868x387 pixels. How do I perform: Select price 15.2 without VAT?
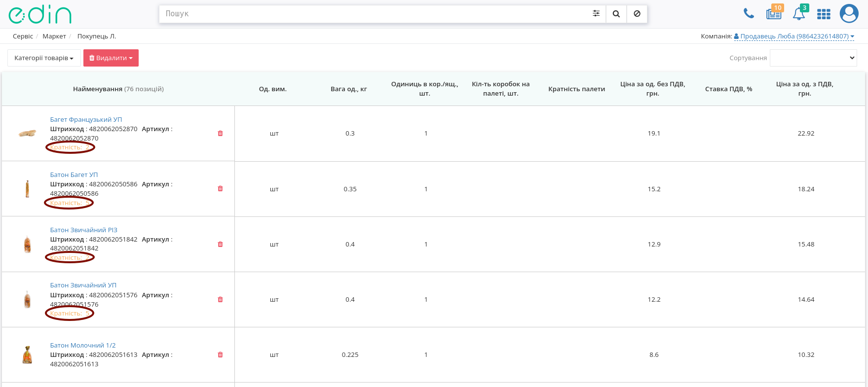(654, 189)
